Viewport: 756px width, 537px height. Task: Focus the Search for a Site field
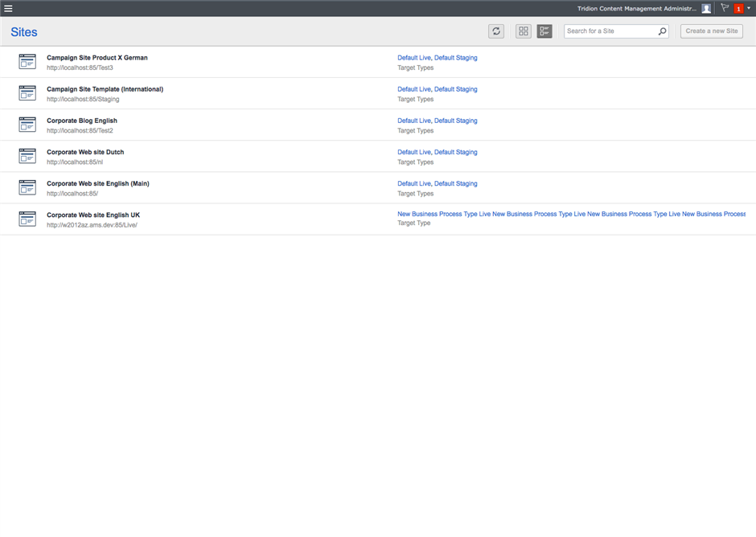611,31
